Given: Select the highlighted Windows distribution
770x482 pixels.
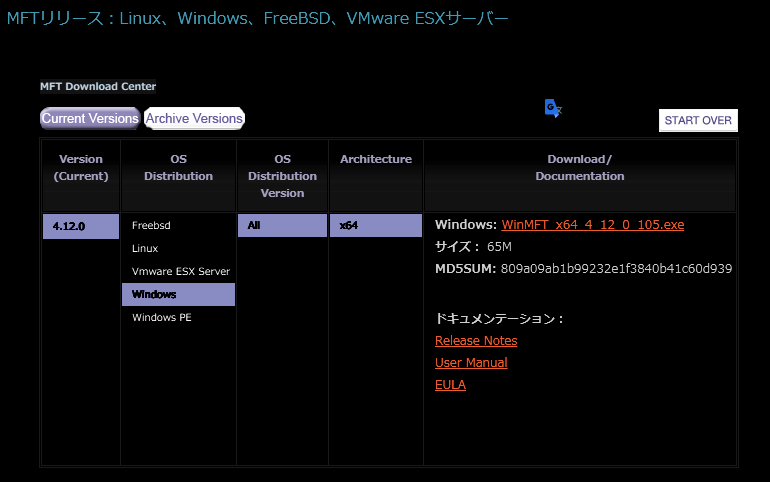Looking at the screenshot, I should (178, 295).
